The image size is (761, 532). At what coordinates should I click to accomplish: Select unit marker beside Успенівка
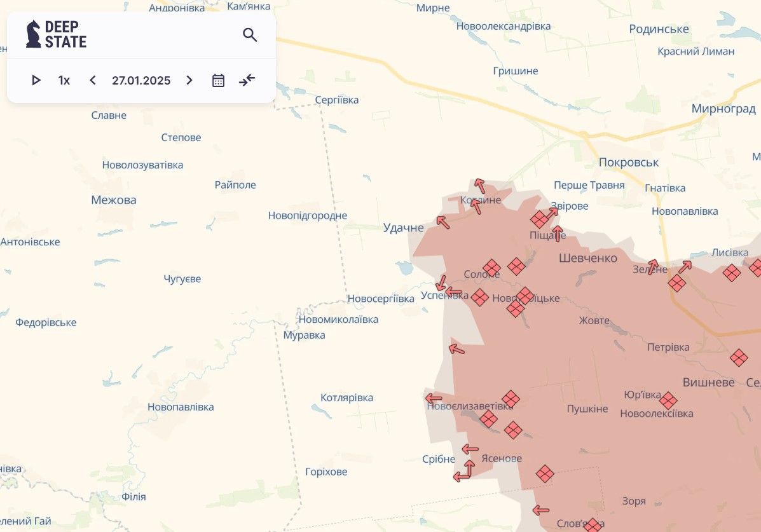click(x=480, y=297)
